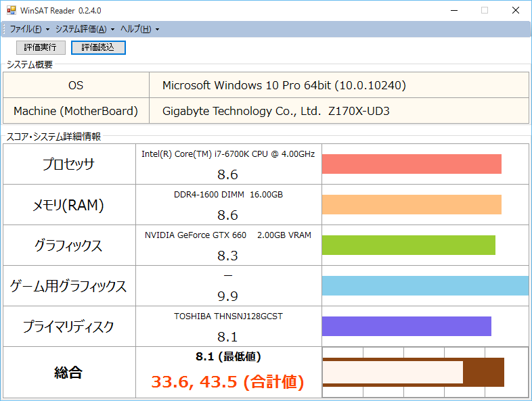The height and width of the screenshot is (401, 532).
Task: Click the toolbar drag grip handle
Action: click(x=4, y=29)
